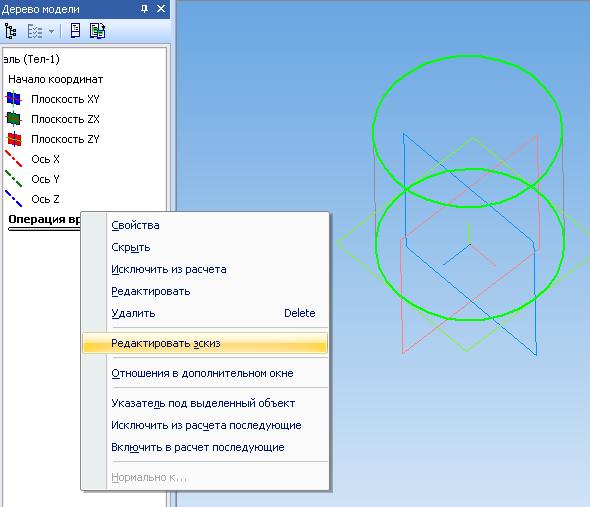Screen dimensions: 590x507
Task: Select the root part node (Тел-1)
Action: tap(31, 59)
